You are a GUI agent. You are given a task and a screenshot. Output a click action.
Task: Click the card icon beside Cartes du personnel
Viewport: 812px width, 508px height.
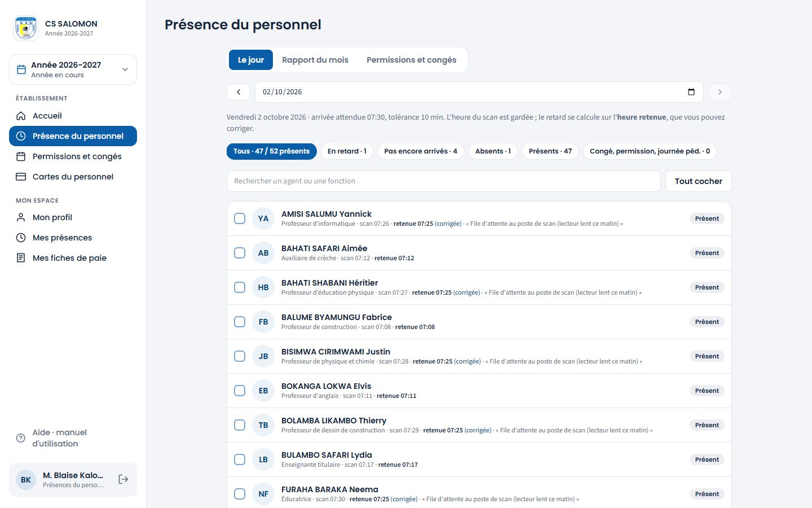pos(21,177)
